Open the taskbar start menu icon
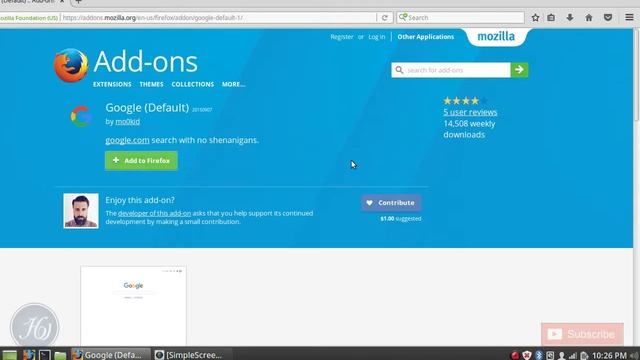The image size is (640, 360). tap(9, 355)
